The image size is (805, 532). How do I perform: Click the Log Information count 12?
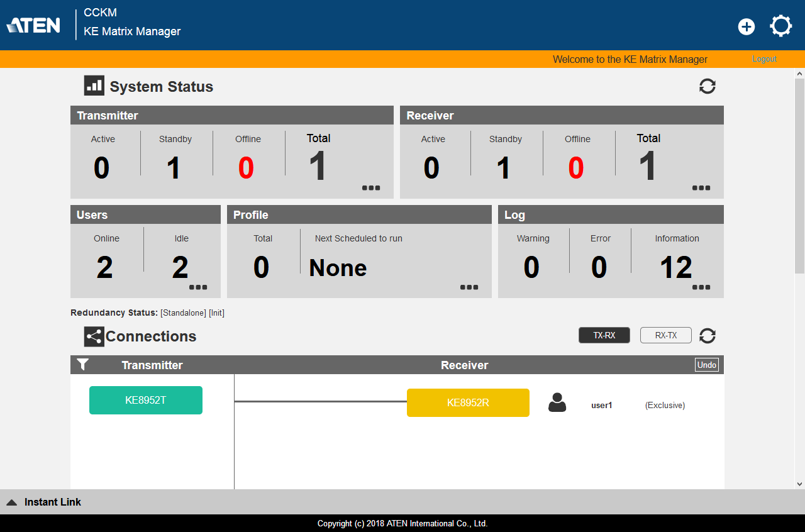[676, 268]
